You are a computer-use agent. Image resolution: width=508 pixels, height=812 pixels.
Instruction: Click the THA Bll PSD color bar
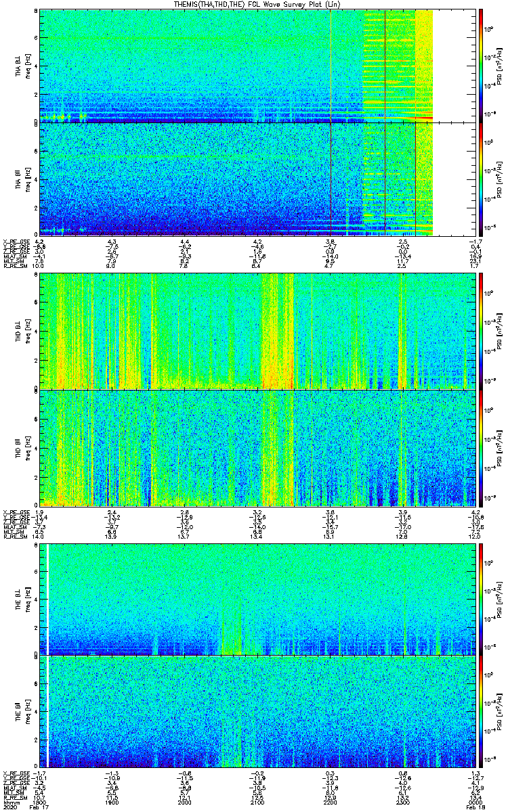coord(482,179)
